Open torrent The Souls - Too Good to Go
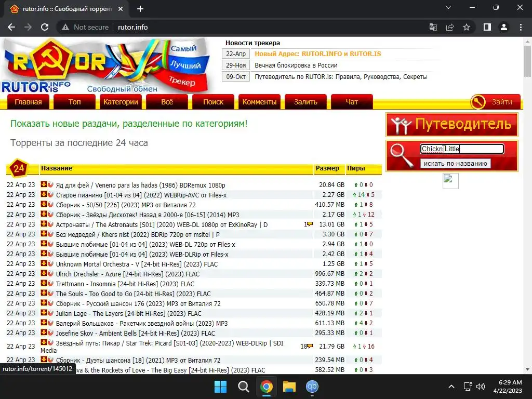The height and width of the screenshot is (399, 532). click(134, 294)
